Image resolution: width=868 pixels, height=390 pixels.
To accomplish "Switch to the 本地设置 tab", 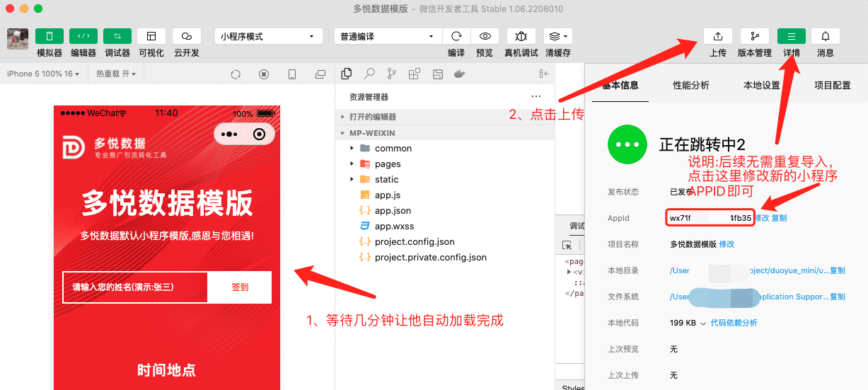I will [762, 85].
